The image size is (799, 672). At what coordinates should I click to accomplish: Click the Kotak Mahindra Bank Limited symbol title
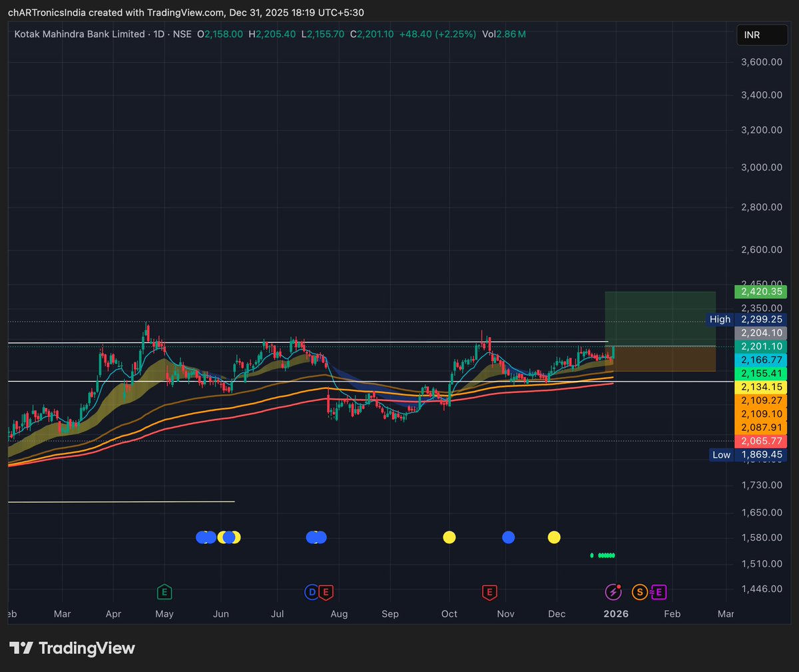[x=80, y=34]
